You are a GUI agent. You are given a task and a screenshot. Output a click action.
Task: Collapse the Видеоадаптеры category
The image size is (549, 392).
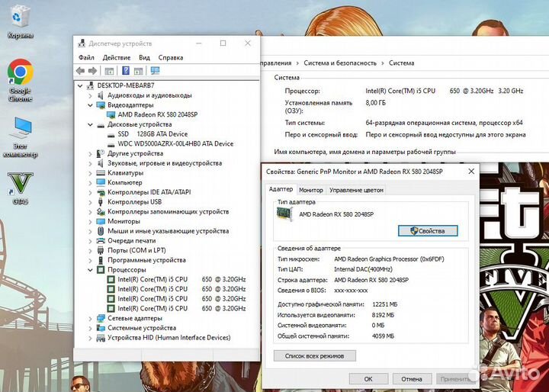(x=90, y=105)
